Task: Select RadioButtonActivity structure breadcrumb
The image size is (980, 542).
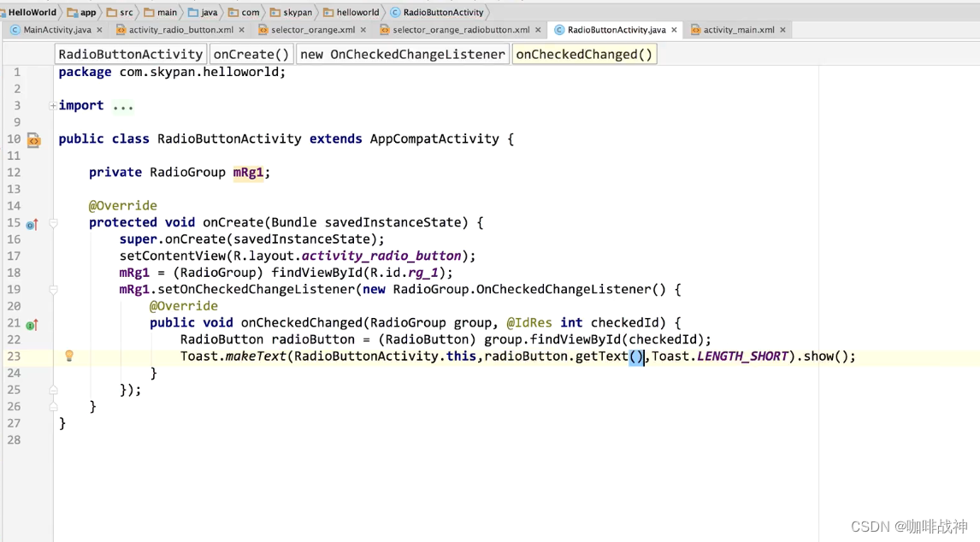Action: point(131,55)
